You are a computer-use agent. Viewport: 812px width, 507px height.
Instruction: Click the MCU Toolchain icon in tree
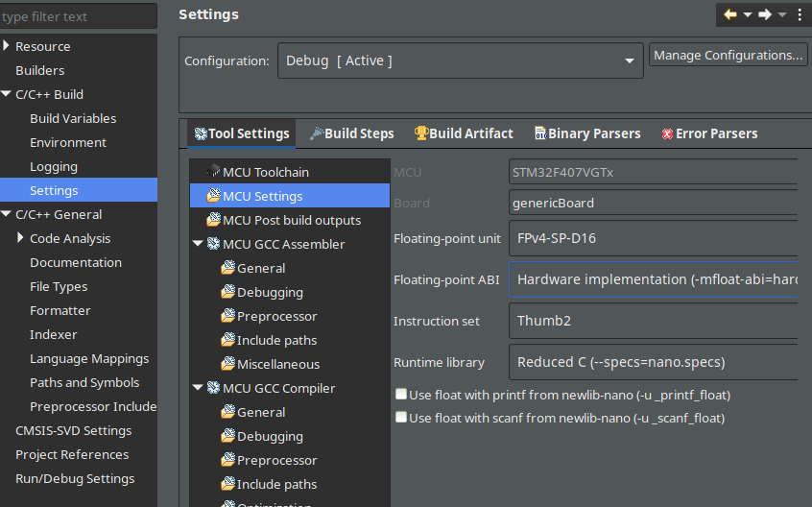click(213, 172)
